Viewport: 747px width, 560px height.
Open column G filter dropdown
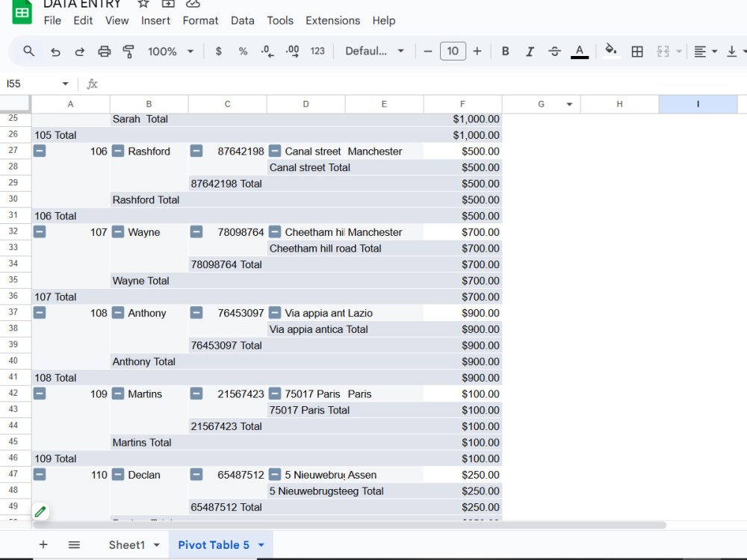(x=569, y=105)
